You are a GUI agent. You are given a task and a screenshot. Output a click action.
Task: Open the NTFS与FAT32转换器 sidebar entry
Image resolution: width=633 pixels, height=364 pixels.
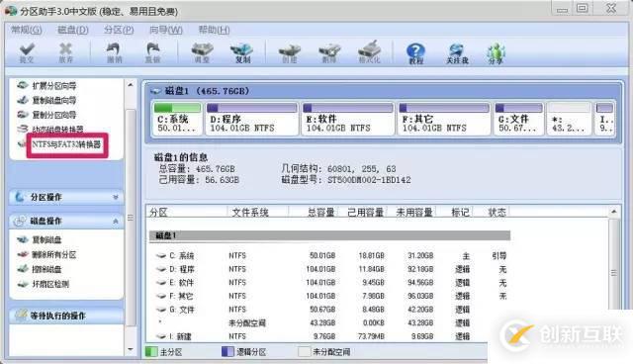point(66,144)
